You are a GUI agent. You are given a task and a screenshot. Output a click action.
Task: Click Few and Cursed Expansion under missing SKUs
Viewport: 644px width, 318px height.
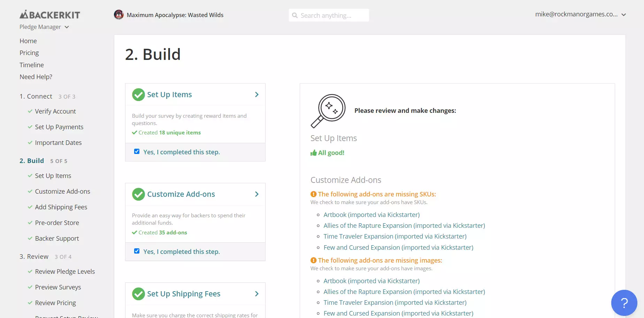click(398, 247)
